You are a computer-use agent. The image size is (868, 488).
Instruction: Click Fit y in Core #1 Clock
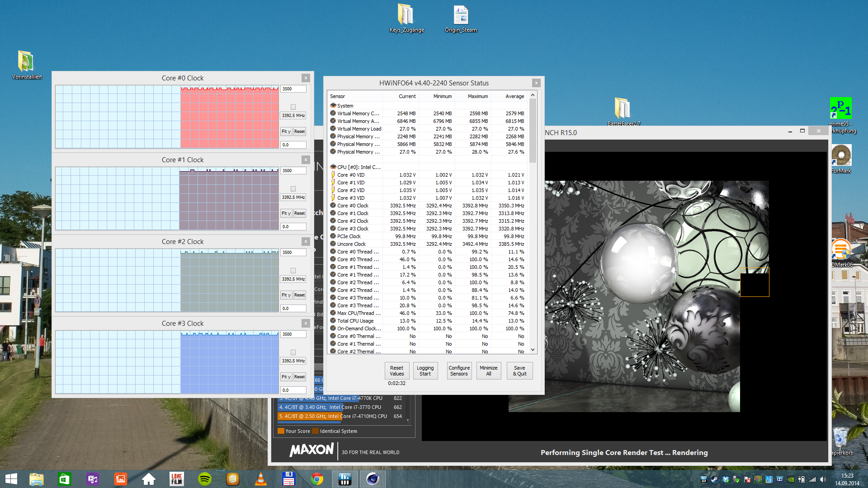(286, 213)
